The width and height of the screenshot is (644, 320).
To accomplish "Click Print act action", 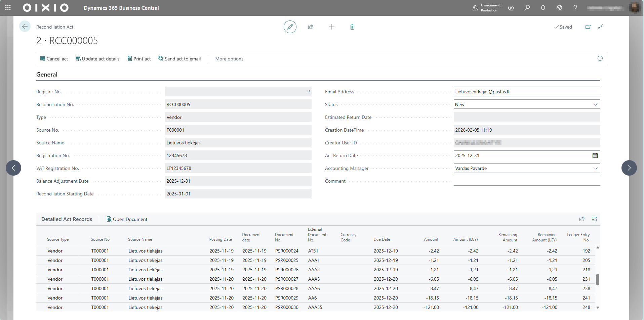I will coord(139,59).
